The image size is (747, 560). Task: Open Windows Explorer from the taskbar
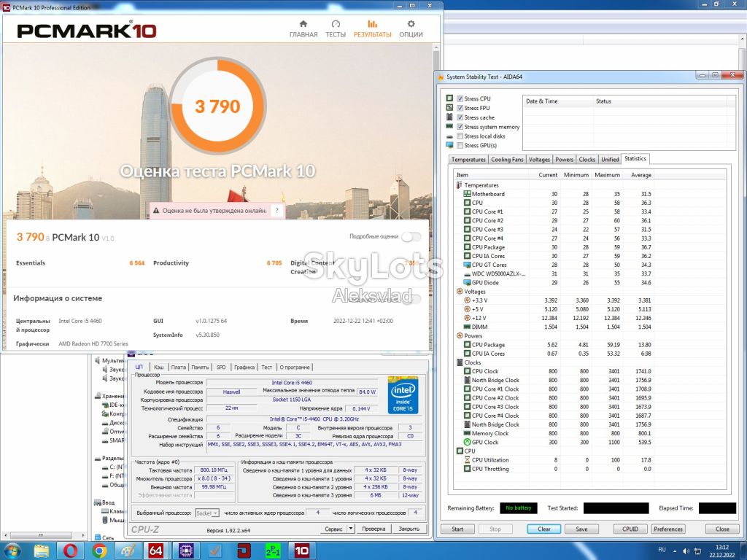42,551
